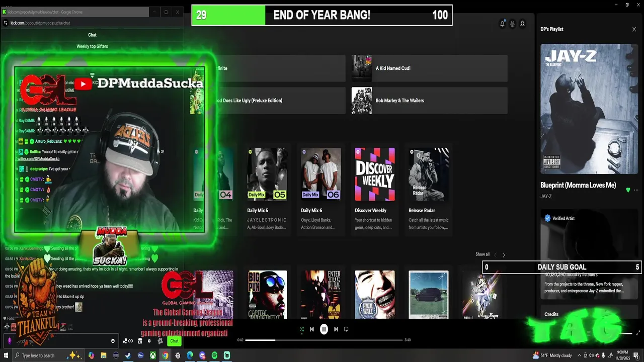Open the Big Pun Capital Punishment album
644x362 pixels.
pyautogui.click(x=268, y=294)
